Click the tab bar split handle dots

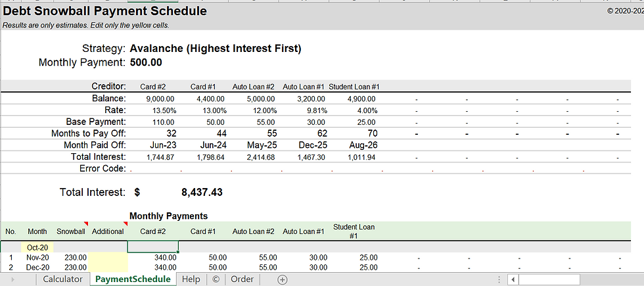point(499,280)
